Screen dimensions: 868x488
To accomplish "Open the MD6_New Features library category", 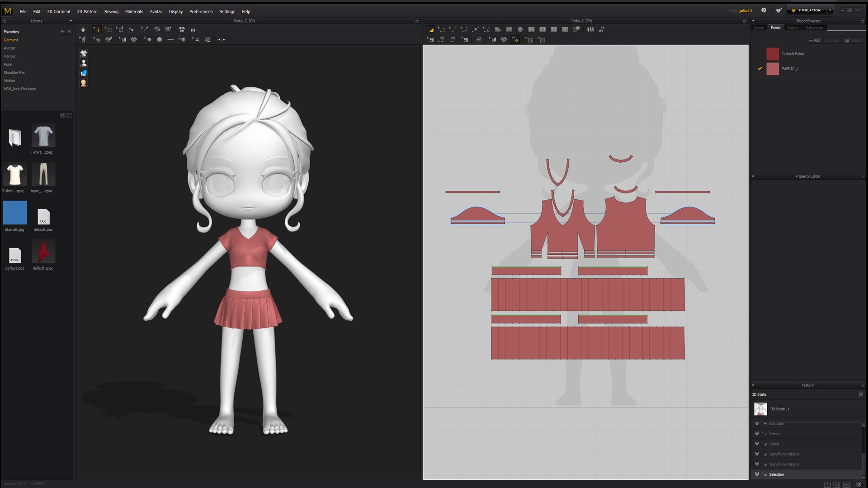I will pos(20,89).
